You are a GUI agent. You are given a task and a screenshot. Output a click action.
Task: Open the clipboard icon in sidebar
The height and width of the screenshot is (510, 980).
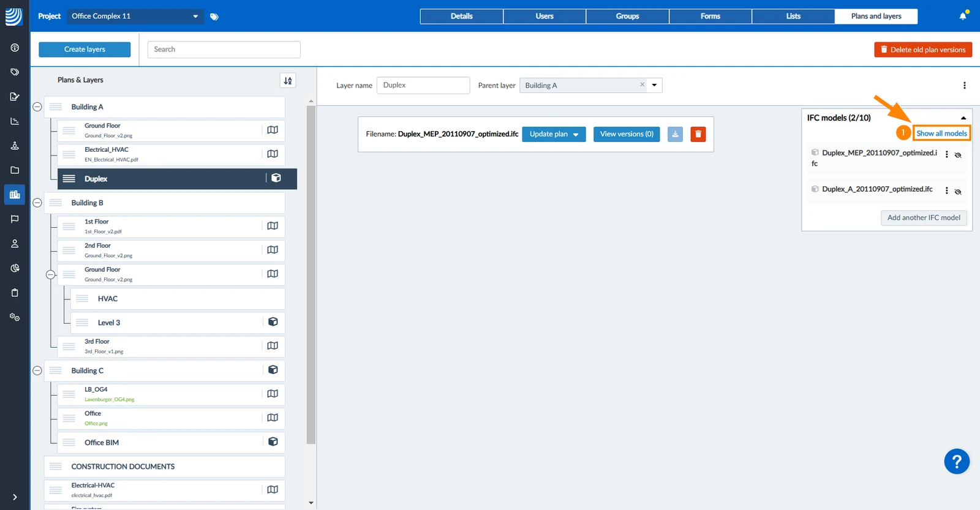[x=15, y=293]
